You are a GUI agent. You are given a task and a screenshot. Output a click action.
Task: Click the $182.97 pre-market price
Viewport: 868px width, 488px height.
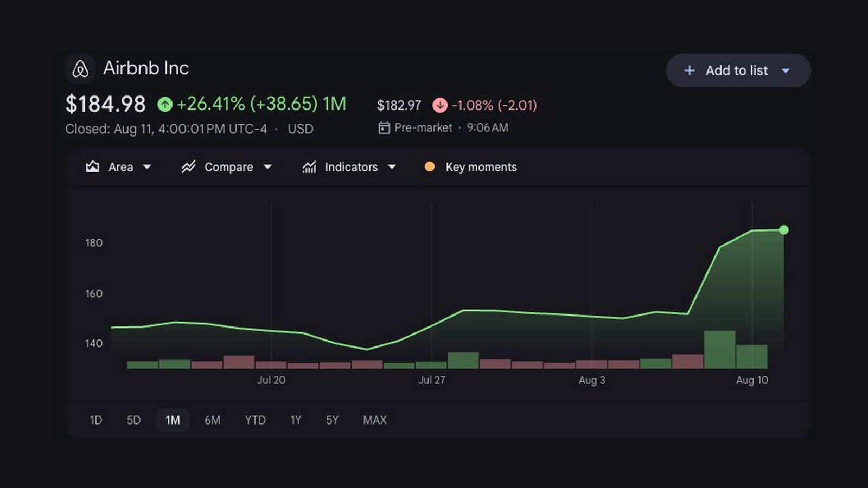[399, 105]
